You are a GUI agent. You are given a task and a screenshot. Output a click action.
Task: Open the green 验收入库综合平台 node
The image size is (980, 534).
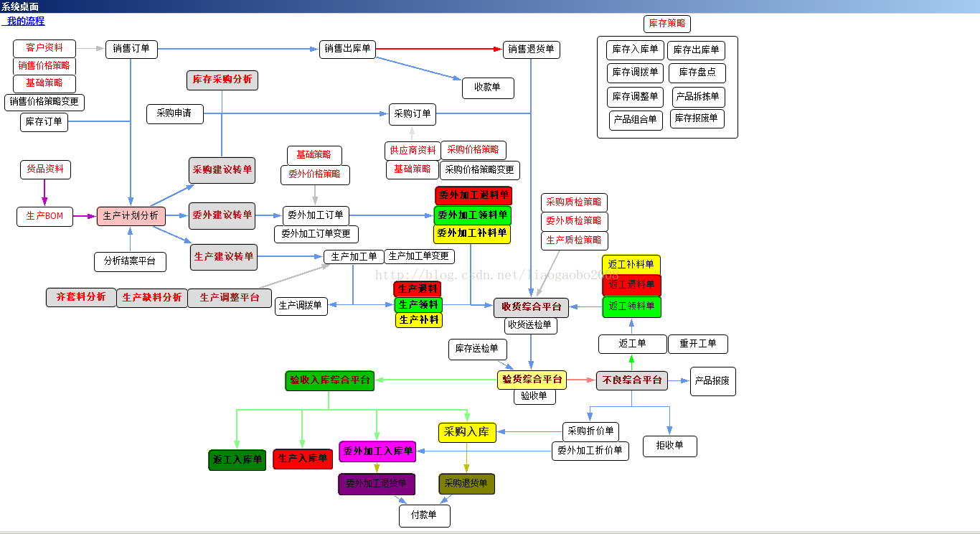point(331,380)
